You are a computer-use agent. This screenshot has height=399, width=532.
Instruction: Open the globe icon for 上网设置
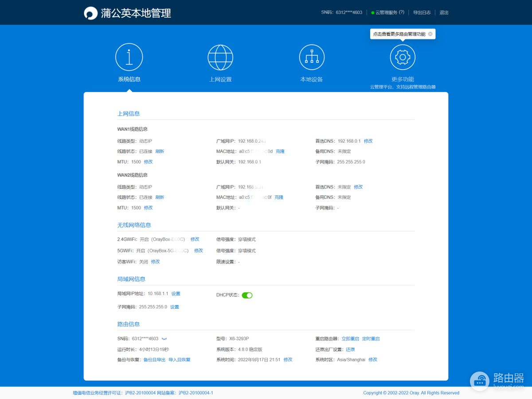(x=220, y=57)
